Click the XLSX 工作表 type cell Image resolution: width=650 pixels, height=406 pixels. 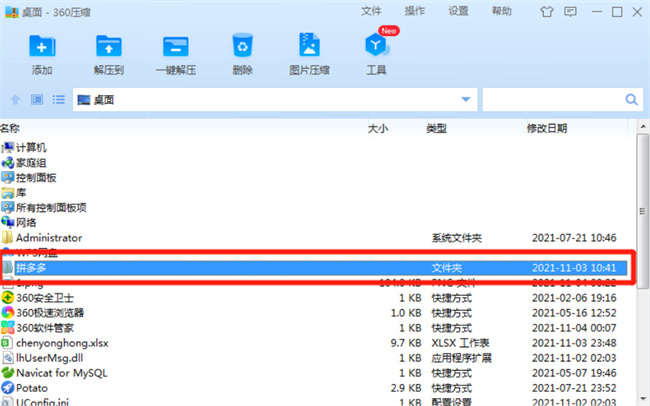pyautogui.click(x=460, y=343)
